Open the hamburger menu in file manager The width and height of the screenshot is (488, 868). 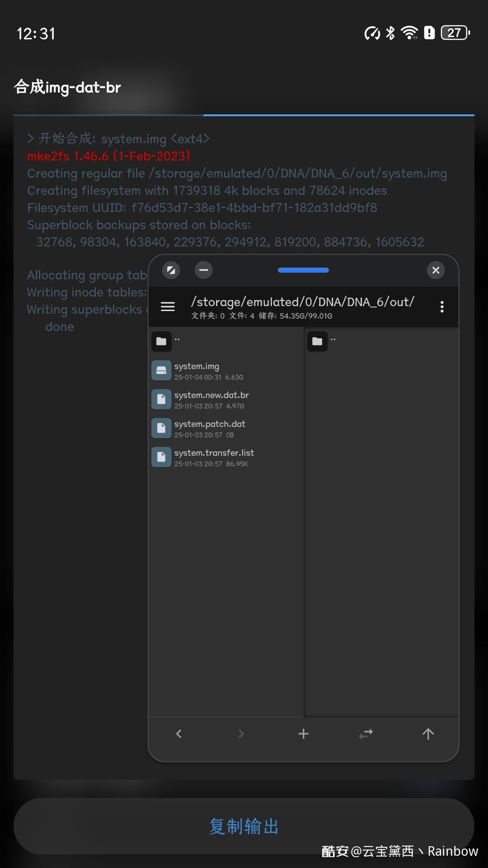pos(168,307)
